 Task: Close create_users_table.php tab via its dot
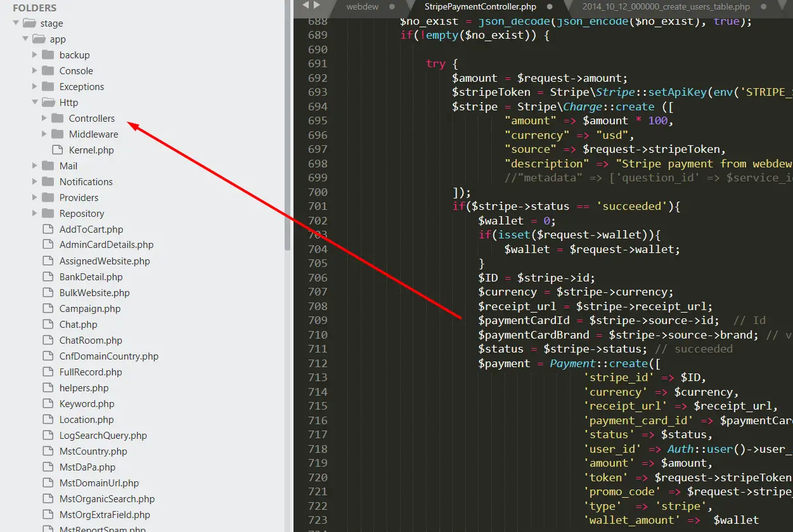click(x=763, y=7)
